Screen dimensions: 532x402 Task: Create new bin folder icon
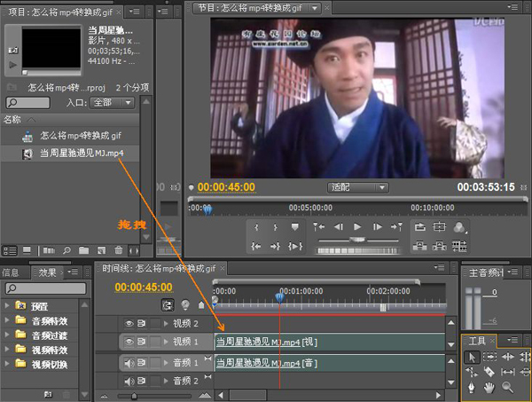click(x=84, y=250)
